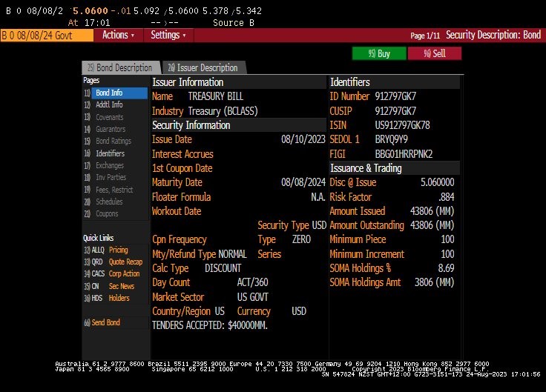Click the ISIN value US912797GK78

402,125
